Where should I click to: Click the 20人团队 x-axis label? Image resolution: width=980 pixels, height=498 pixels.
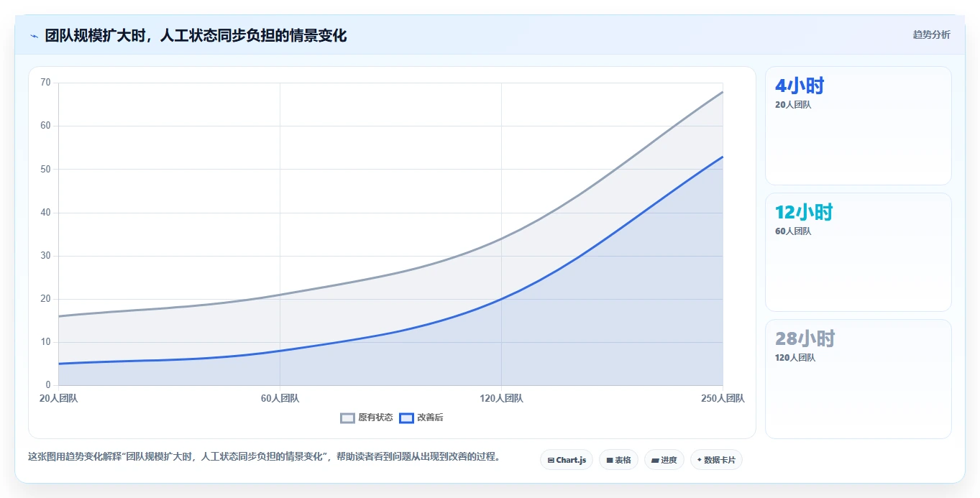[59, 398]
